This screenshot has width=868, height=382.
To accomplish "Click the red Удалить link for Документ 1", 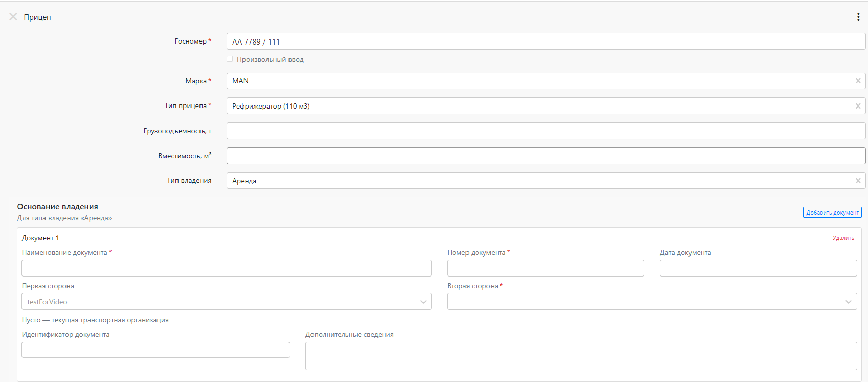I will point(843,238).
